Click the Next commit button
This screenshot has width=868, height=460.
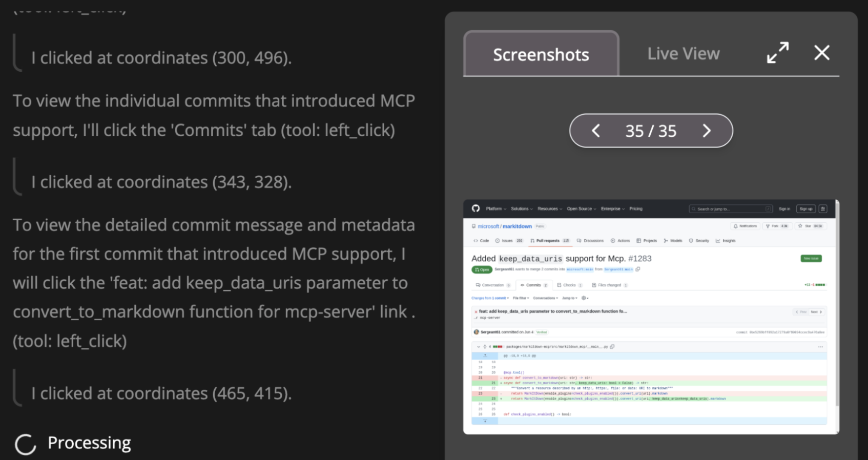tap(816, 312)
